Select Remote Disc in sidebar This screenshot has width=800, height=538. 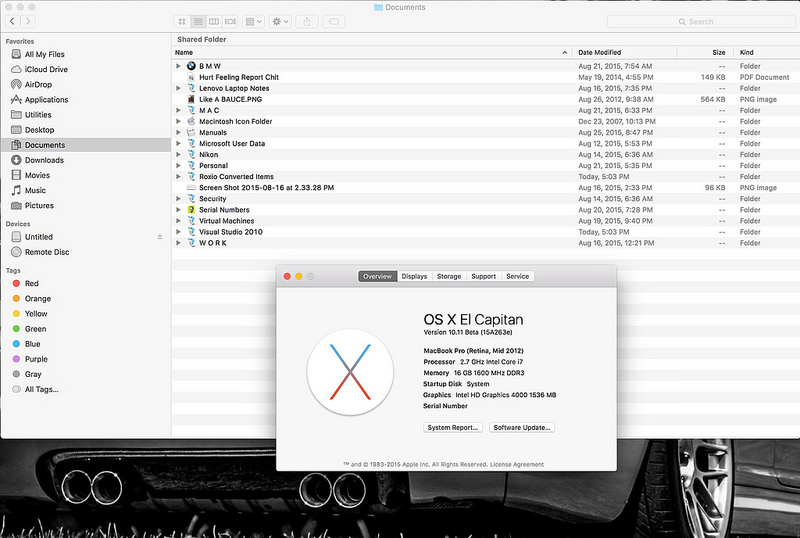click(x=47, y=252)
